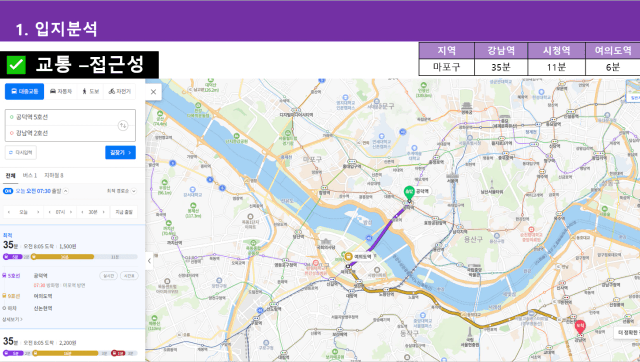Click the 35분 table cell
The width and height of the screenshot is (640, 362).
(501, 67)
